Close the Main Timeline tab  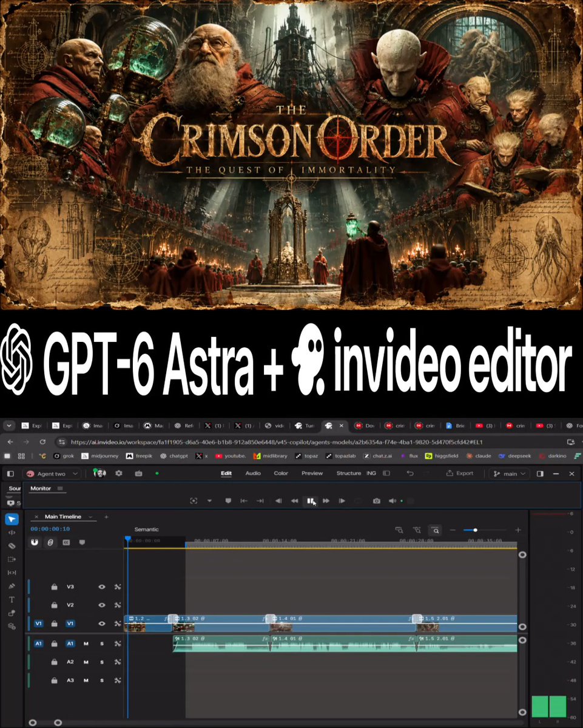(x=36, y=517)
